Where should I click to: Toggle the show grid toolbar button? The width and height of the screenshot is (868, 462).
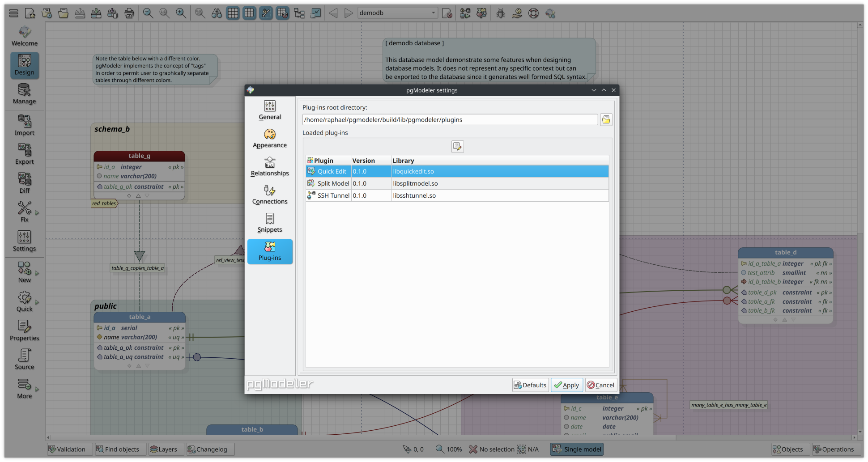point(233,13)
